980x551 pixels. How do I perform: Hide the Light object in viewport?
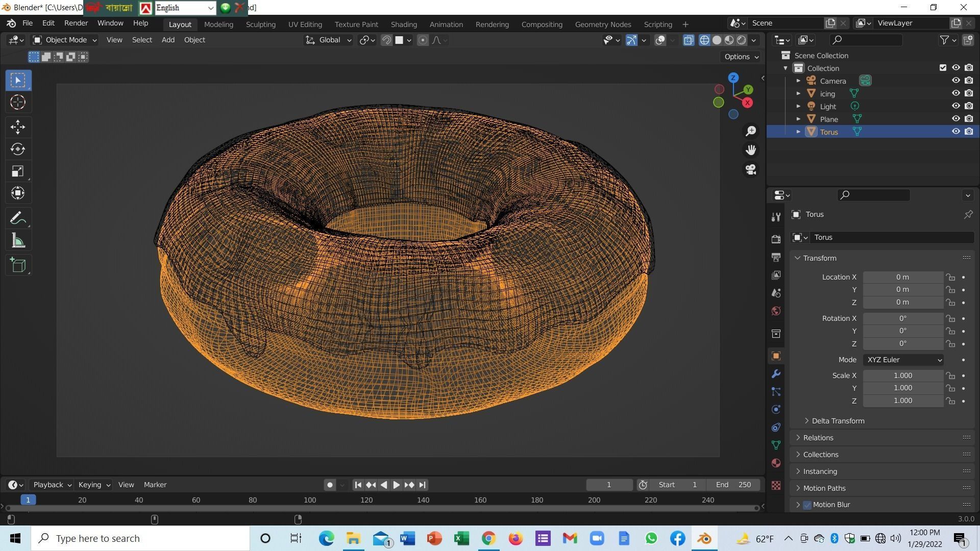coord(955,106)
